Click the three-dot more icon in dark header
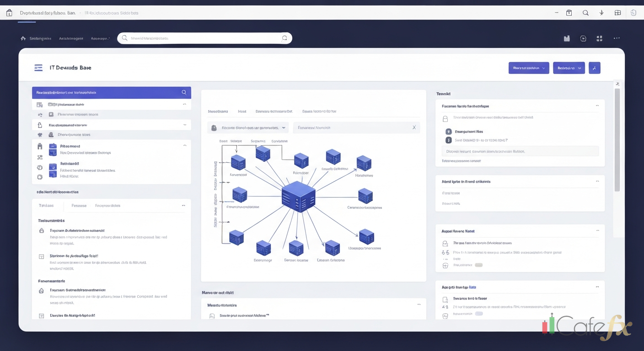This screenshot has height=351, width=644. [617, 39]
